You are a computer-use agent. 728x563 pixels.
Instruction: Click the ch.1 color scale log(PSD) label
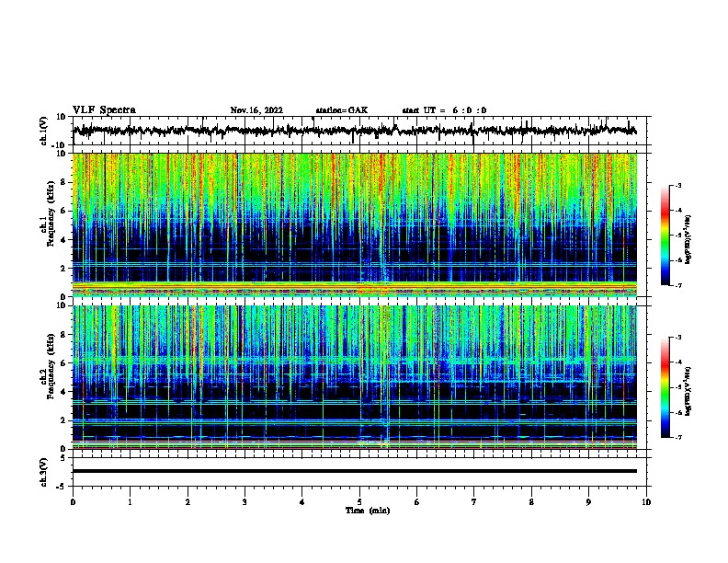pyautogui.click(x=688, y=239)
